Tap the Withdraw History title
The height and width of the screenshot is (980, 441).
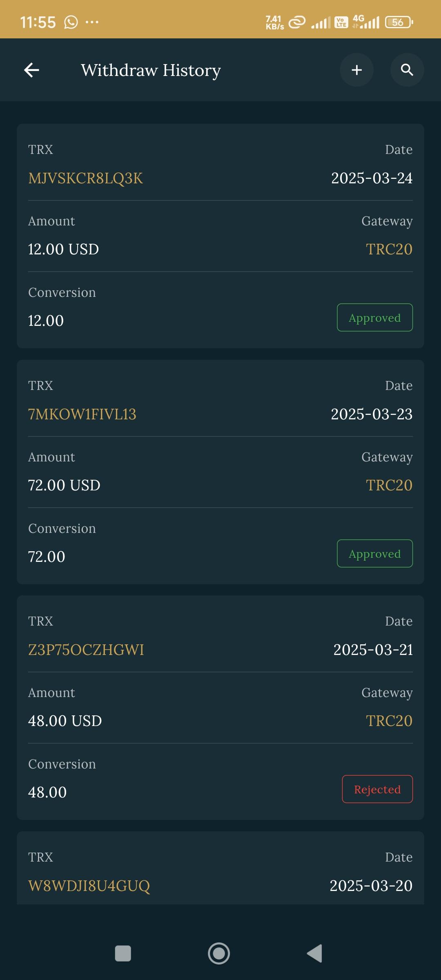[x=151, y=70]
